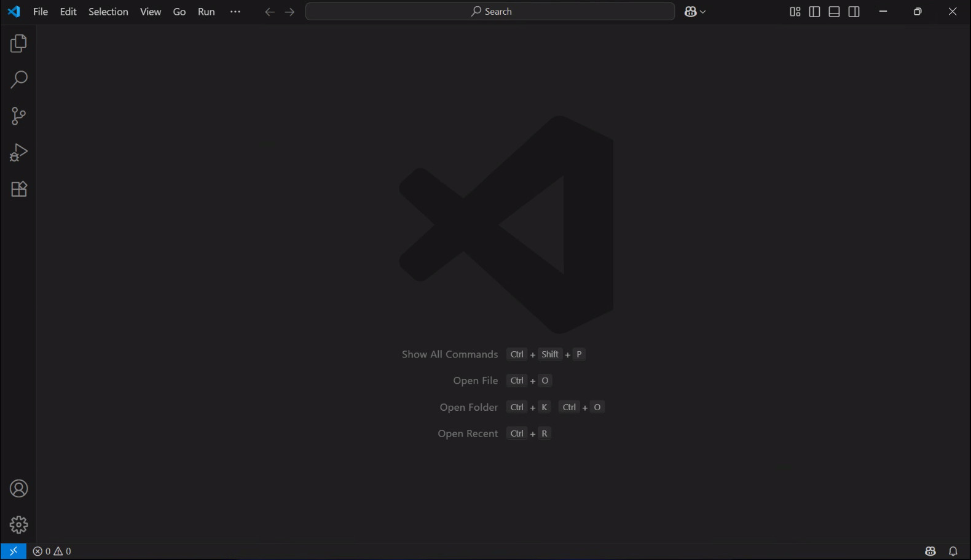971x560 pixels.
Task: Open the View menu
Action: tap(151, 12)
